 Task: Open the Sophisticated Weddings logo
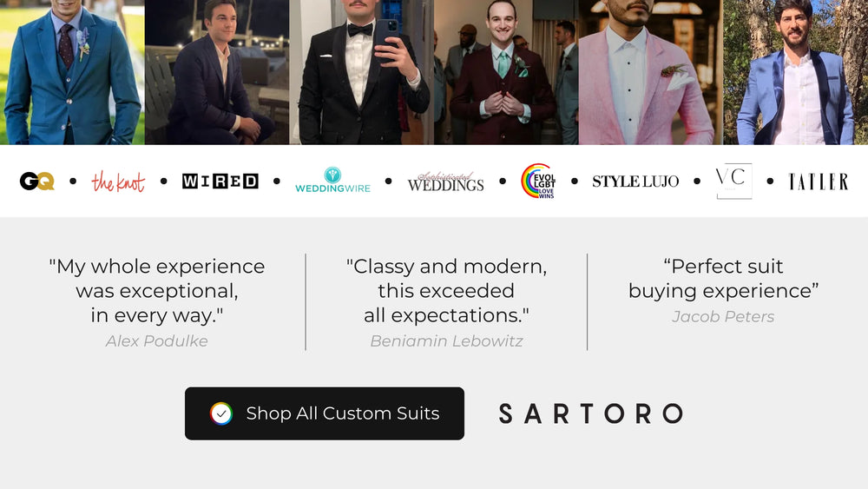coord(445,182)
